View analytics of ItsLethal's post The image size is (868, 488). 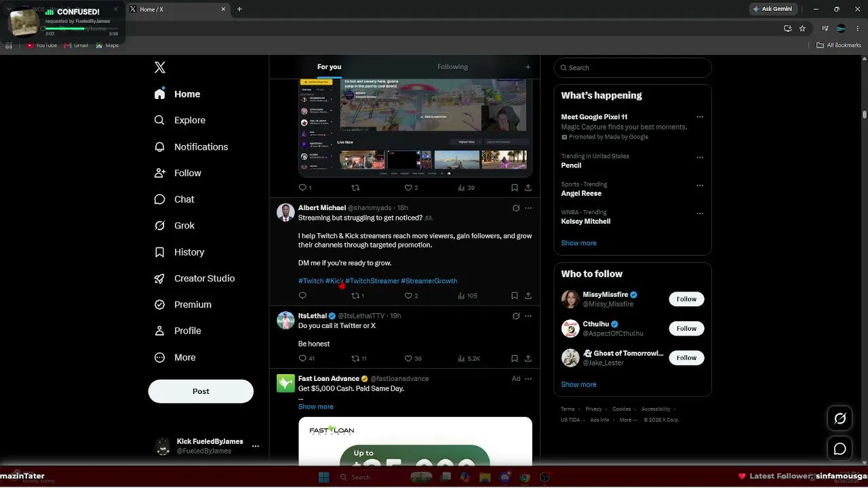469,359
